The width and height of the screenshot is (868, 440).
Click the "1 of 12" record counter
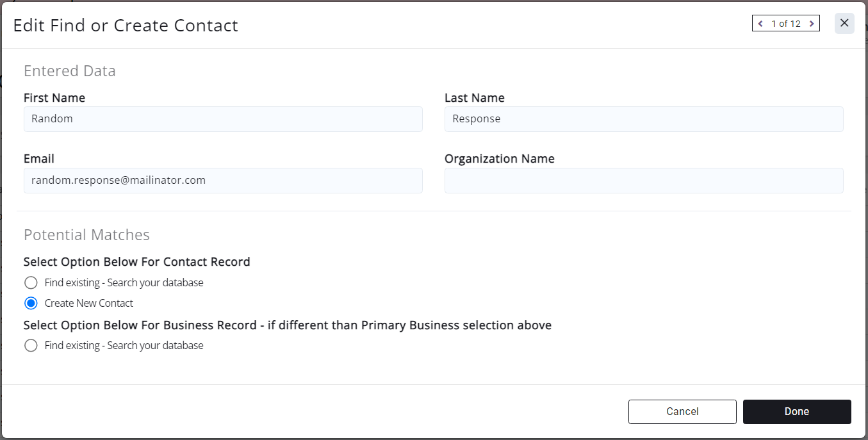(x=786, y=24)
